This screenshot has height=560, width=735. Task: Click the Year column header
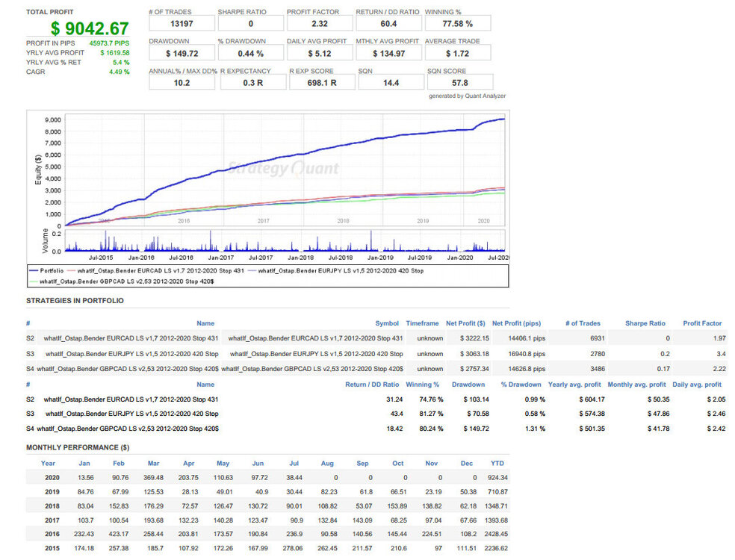pos(48,464)
